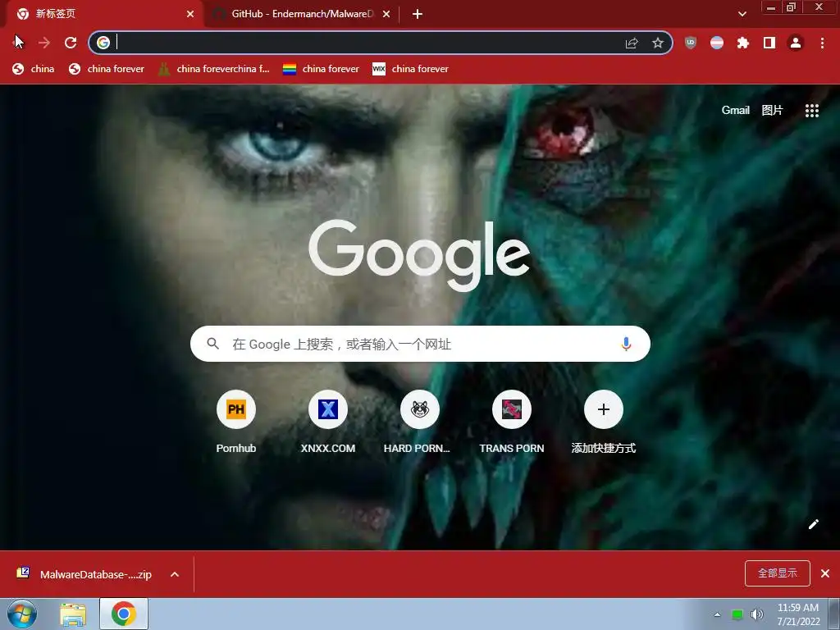
Task: Open the MalwareDatabase zip download
Action: 85,574
